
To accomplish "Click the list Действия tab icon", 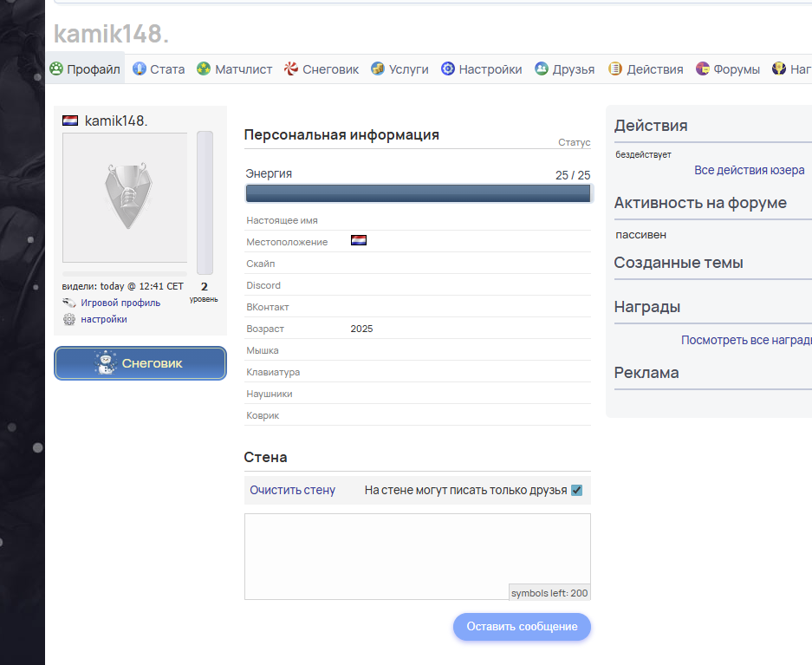I will coord(615,68).
